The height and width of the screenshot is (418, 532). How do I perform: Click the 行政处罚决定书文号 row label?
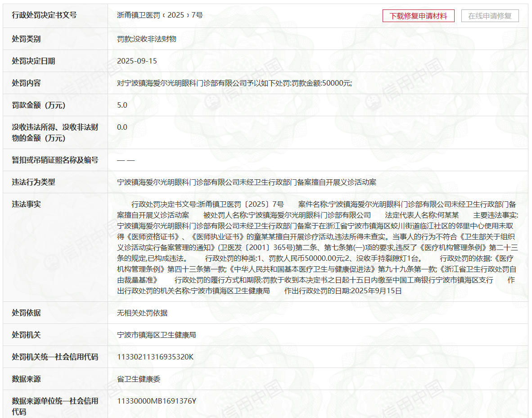41,16
